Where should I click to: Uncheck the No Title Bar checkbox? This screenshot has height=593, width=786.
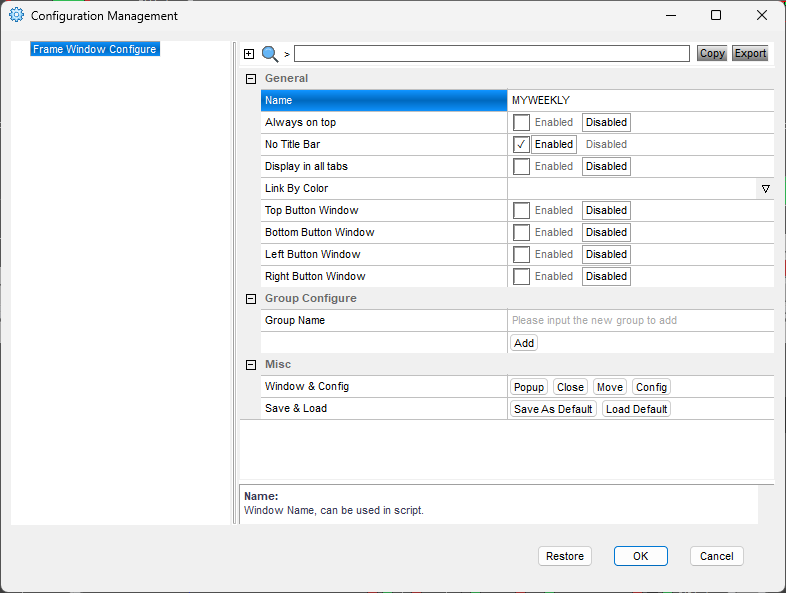pyautogui.click(x=521, y=145)
